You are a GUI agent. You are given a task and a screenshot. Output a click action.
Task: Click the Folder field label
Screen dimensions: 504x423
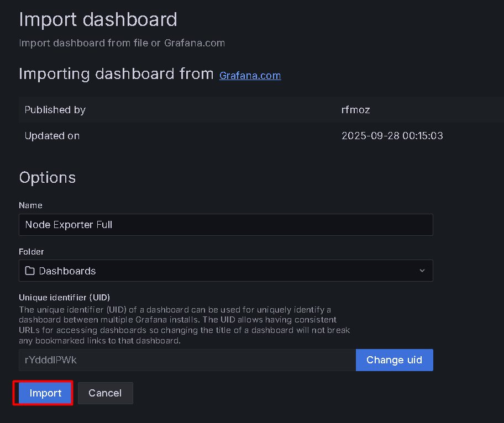coord(32,252)
